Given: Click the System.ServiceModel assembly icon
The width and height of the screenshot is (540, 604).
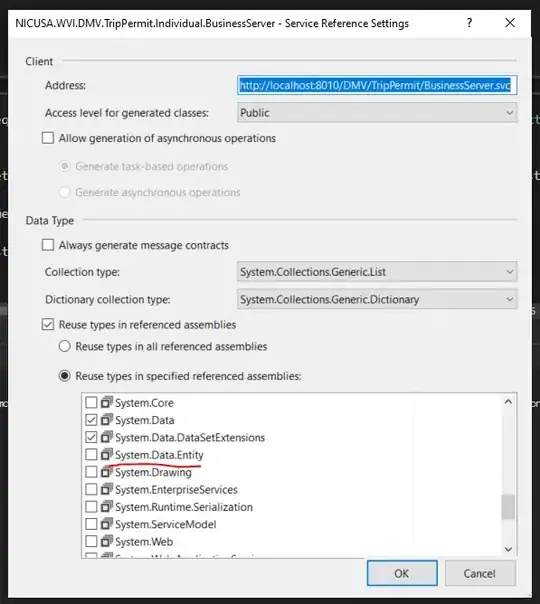Looking at the screenshot, I should coord(106,524).
